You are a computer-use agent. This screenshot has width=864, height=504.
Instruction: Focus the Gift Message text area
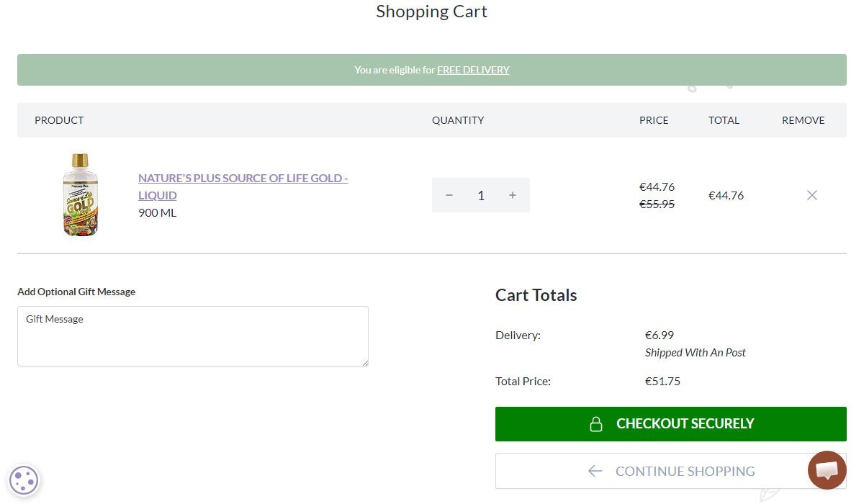click(x=193, y=336)
